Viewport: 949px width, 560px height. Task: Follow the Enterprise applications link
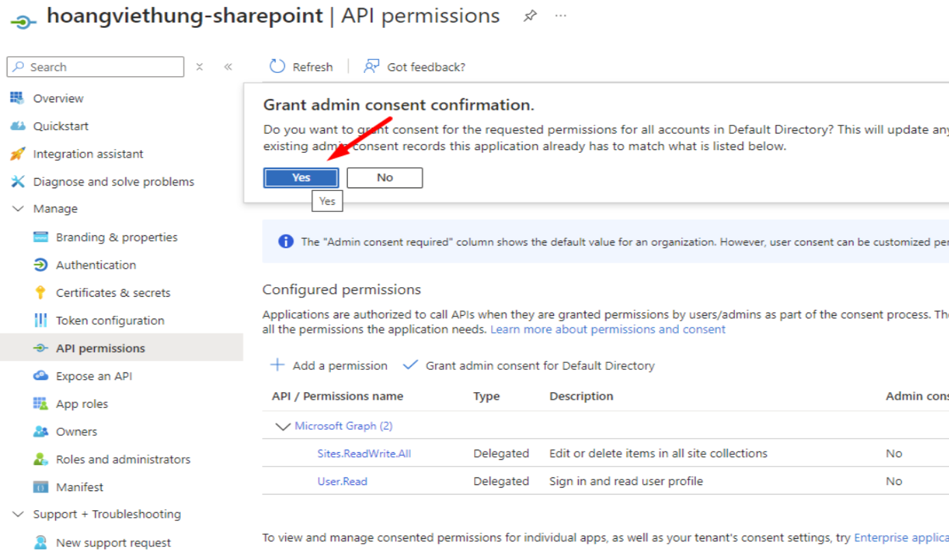pos(901,537)
